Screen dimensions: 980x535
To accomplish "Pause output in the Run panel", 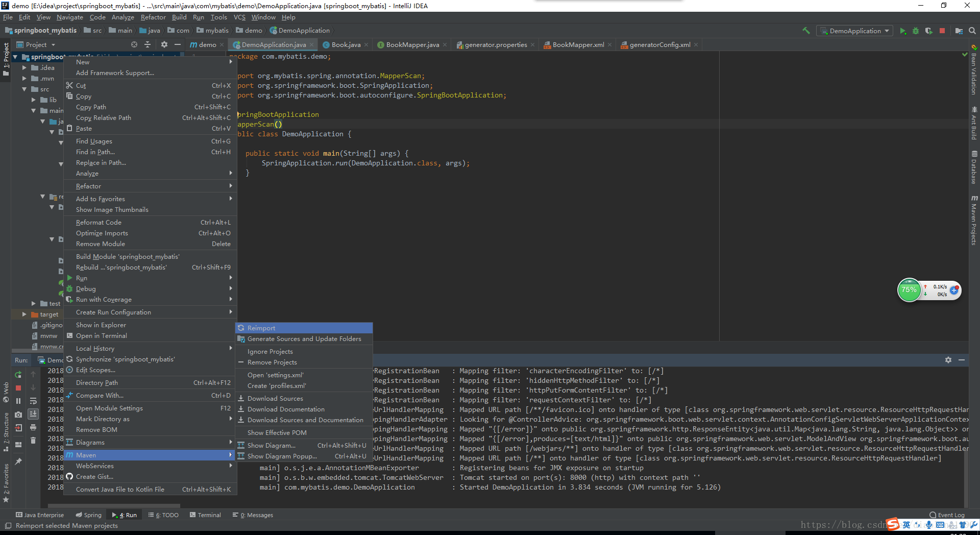I will click(x=18, y=401).
